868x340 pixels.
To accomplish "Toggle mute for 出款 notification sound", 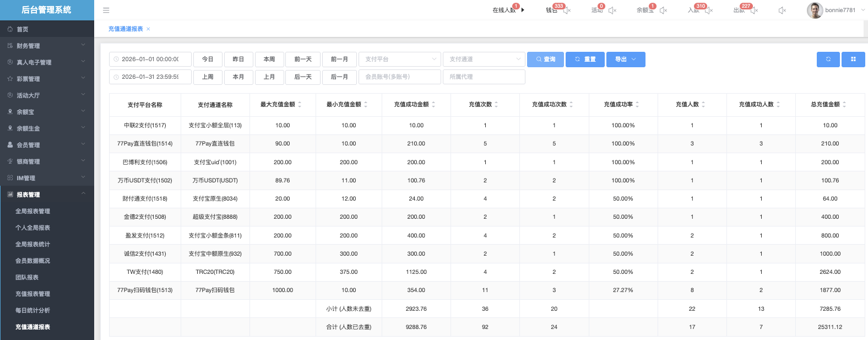I will pyautogui.click(x=755, y=10).
